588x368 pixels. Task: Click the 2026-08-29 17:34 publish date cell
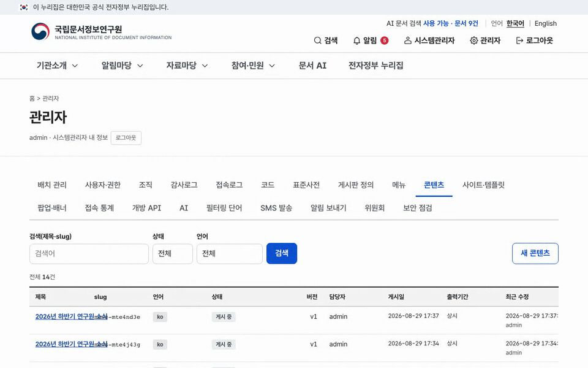(413, 343)
